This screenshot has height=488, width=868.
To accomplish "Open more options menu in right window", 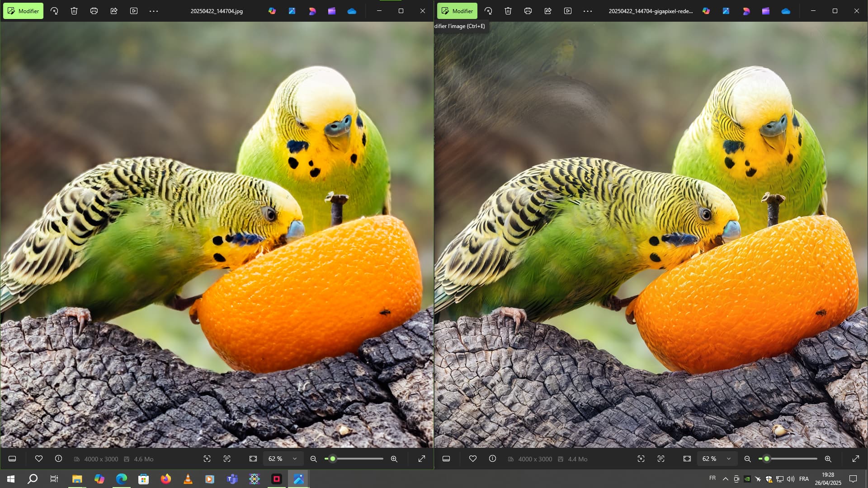I will [588, 11].
